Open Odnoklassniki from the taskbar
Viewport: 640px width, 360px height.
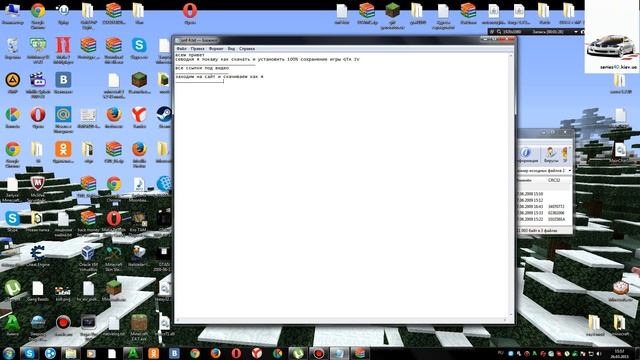153,353
